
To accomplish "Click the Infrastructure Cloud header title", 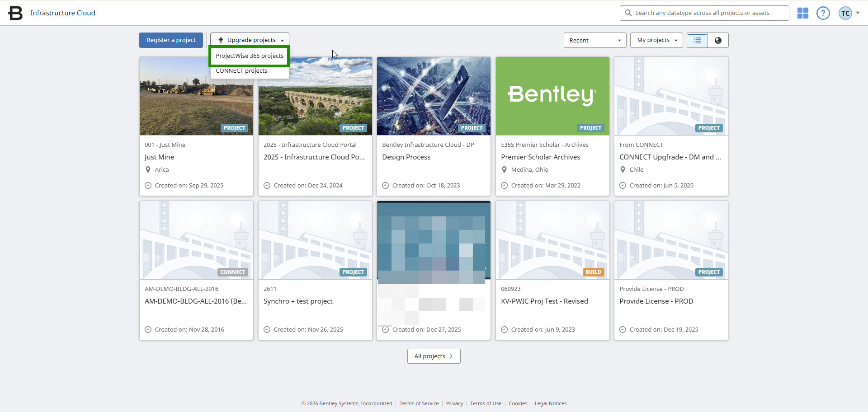I will pos(63,13).
